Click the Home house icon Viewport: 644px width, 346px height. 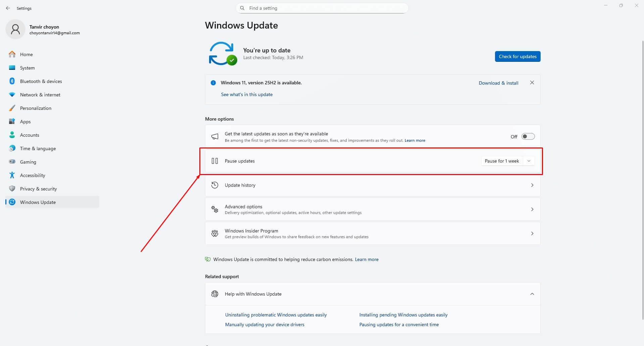[x=12, y=54]
